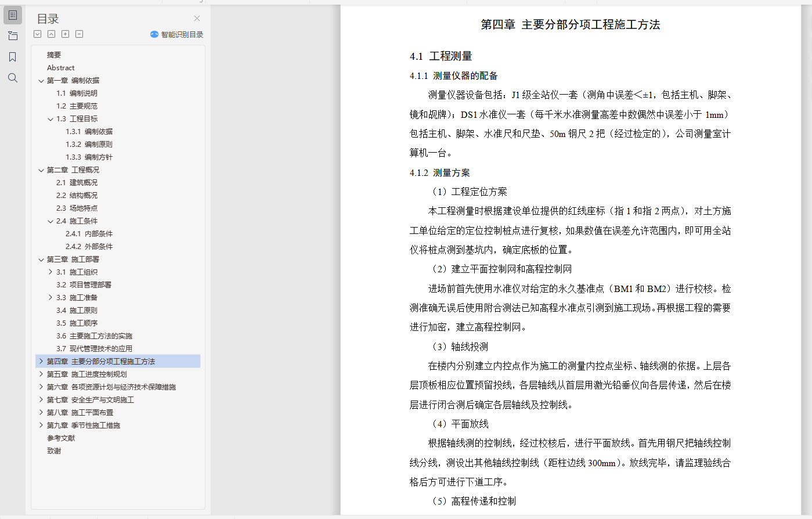
Task: Jump to Abstract in the outline
Action: 61,68
